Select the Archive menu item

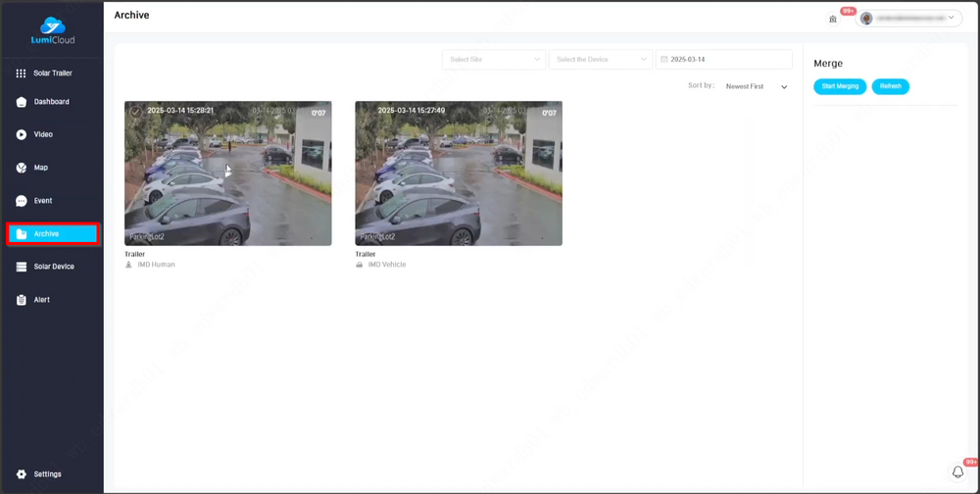(53, 233)
